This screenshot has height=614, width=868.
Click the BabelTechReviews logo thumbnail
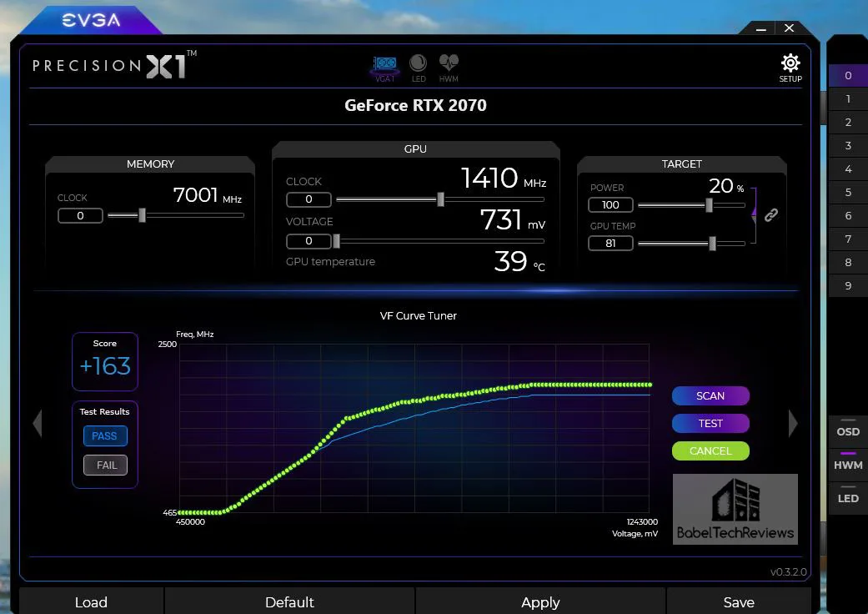point(735,510)
